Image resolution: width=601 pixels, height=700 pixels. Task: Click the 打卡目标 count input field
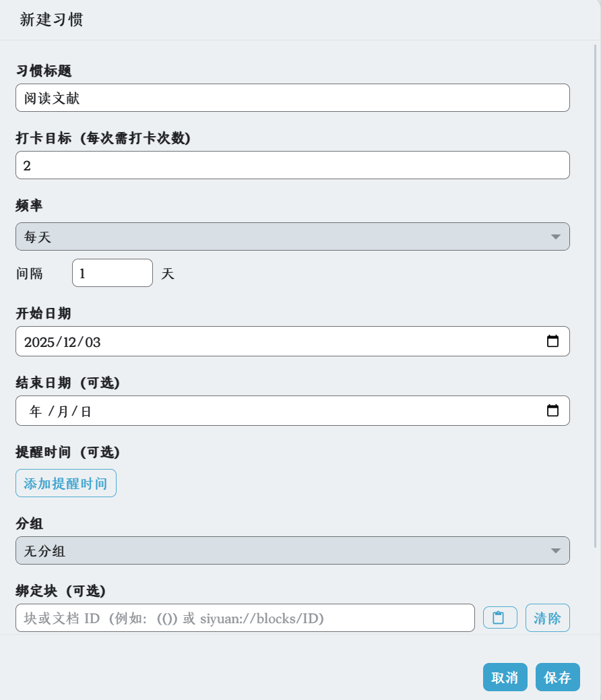(292, 165)
